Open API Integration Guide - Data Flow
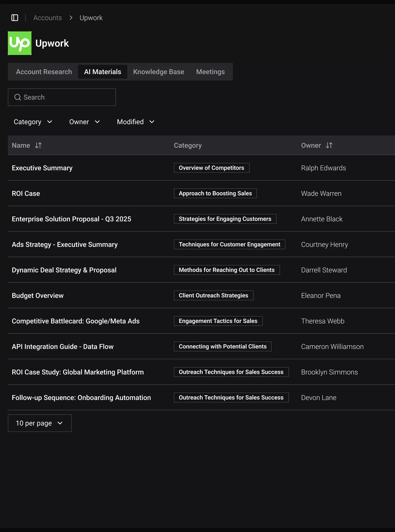Viewport: 395px width, 532px height. click(63, 346)
